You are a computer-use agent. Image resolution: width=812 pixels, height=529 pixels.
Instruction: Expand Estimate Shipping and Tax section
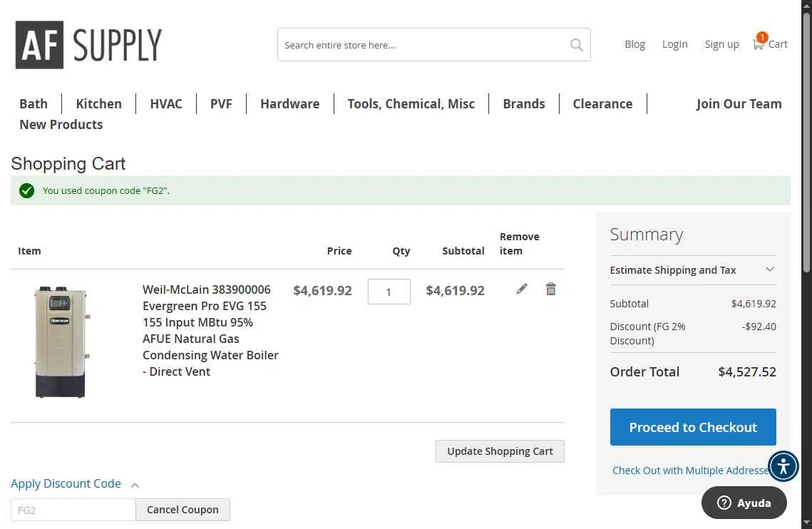pyautogui.click(x=693, y=270)
